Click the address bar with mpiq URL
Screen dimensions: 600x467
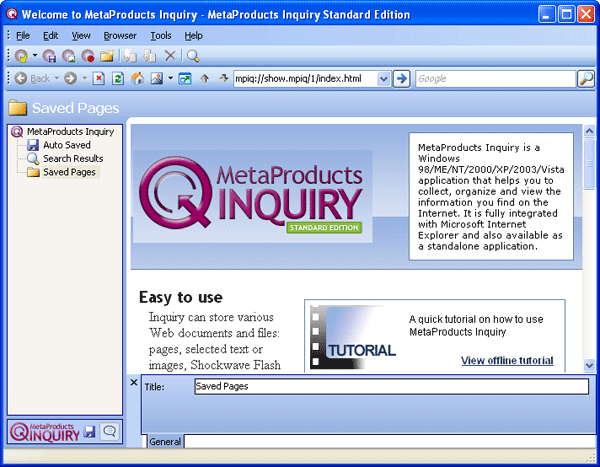(x=305, y=79)
